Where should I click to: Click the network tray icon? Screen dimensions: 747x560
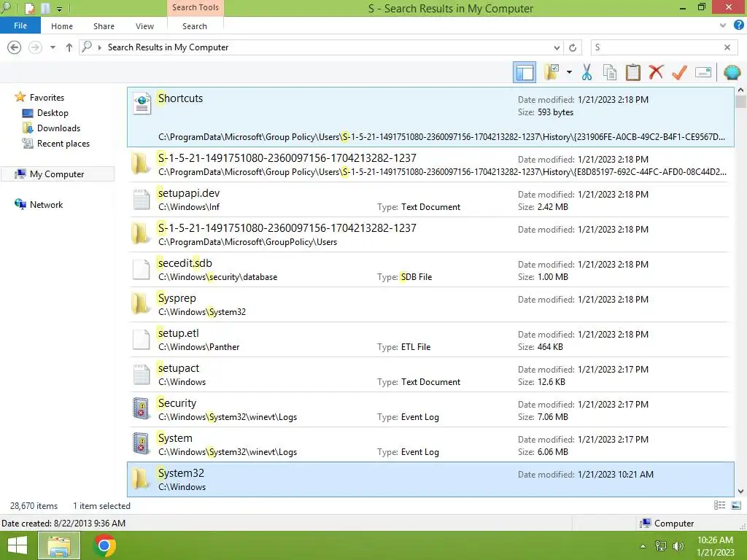661,546
